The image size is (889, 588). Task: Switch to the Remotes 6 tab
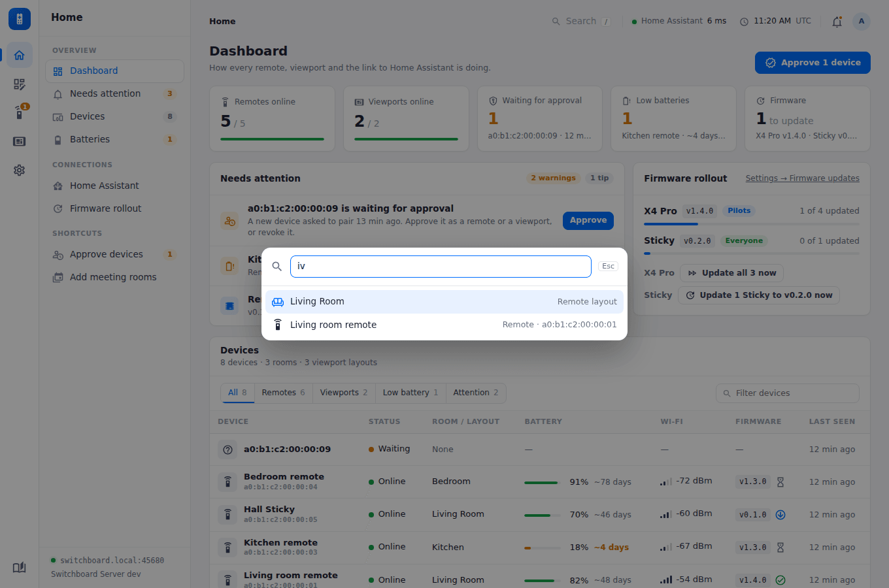click(283, 393)
